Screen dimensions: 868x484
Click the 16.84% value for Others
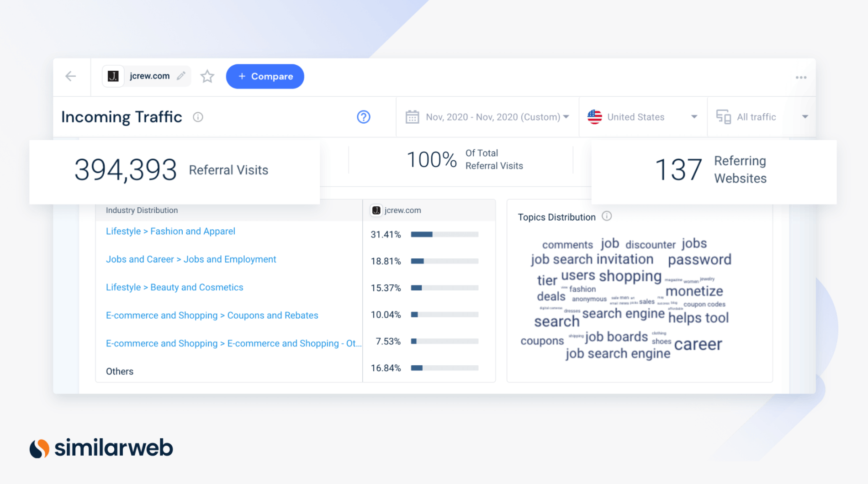click(x=386, y=368)
